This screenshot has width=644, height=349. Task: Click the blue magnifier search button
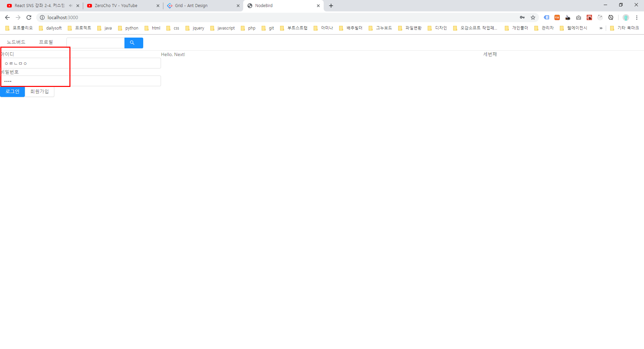pos(133,43)
